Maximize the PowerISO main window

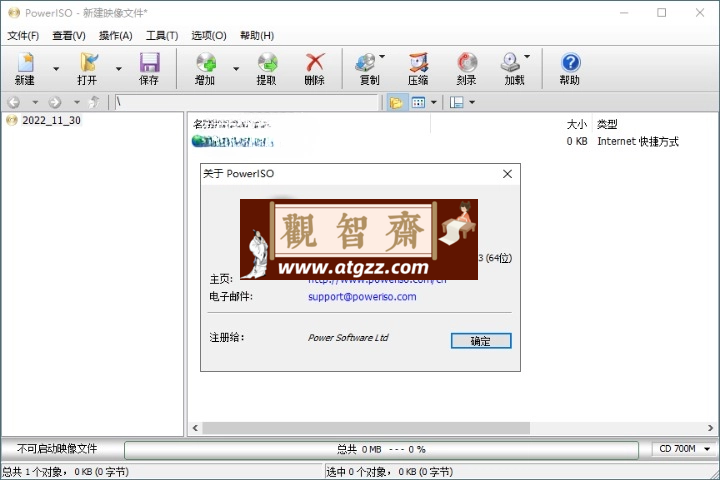tap(662, 13)
